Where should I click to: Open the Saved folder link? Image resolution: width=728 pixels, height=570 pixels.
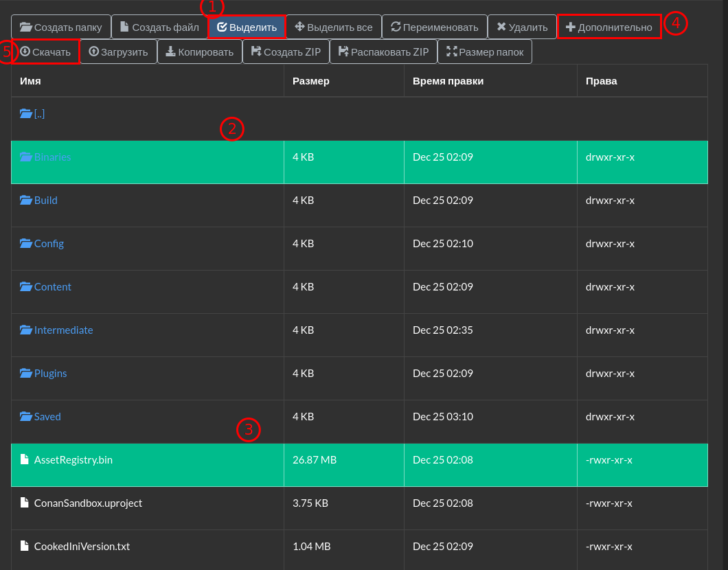[x=47, y=416]
